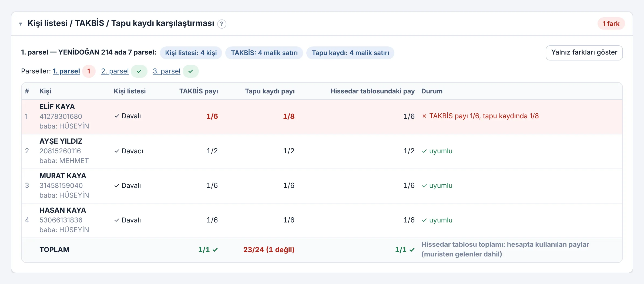The width and height of the screenshot is (644, 284).
Task: Click the check mark before ELİF KAYA's Davalı
Action: point(117,116)
